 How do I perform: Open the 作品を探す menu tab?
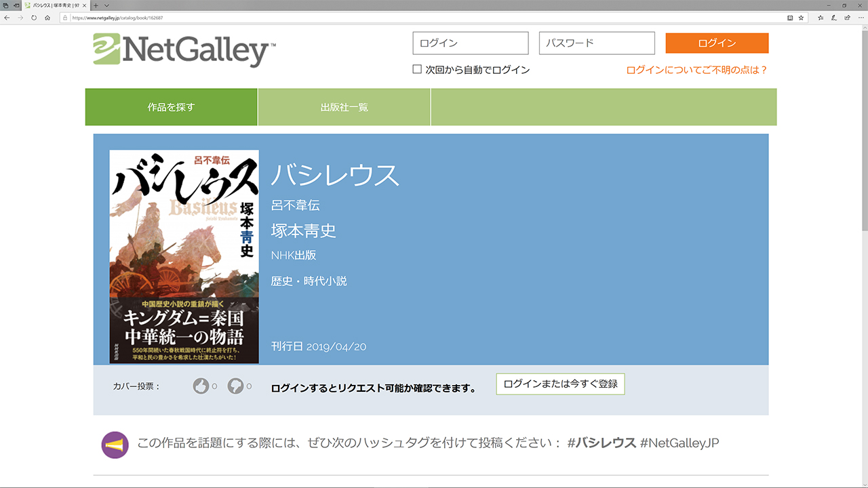point(172,107)
